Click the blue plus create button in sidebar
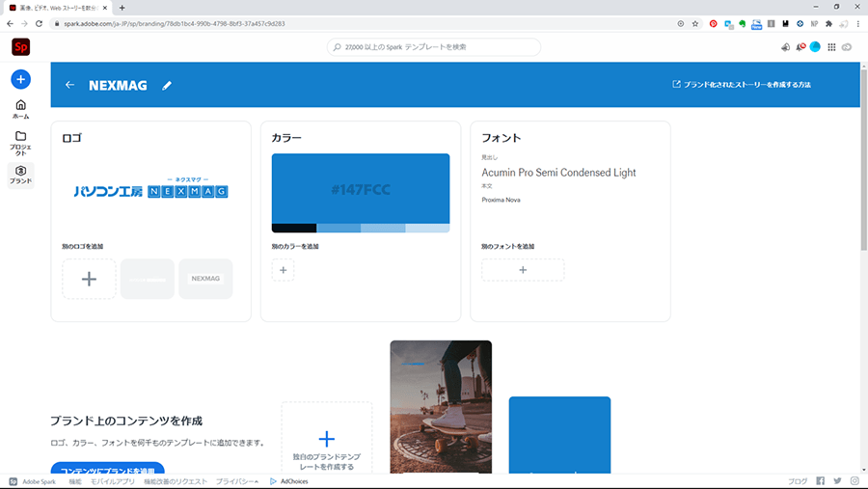 pos(20,79)
